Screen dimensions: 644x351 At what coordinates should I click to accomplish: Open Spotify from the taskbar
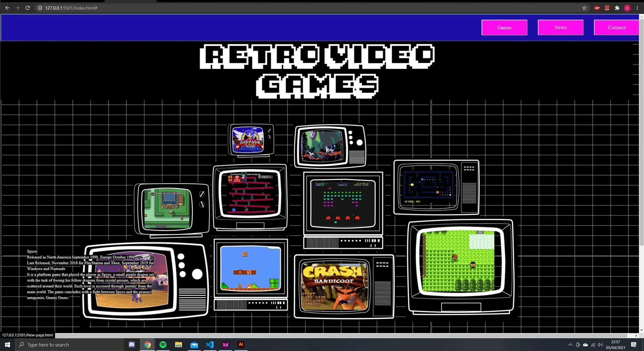click(163, 345)
